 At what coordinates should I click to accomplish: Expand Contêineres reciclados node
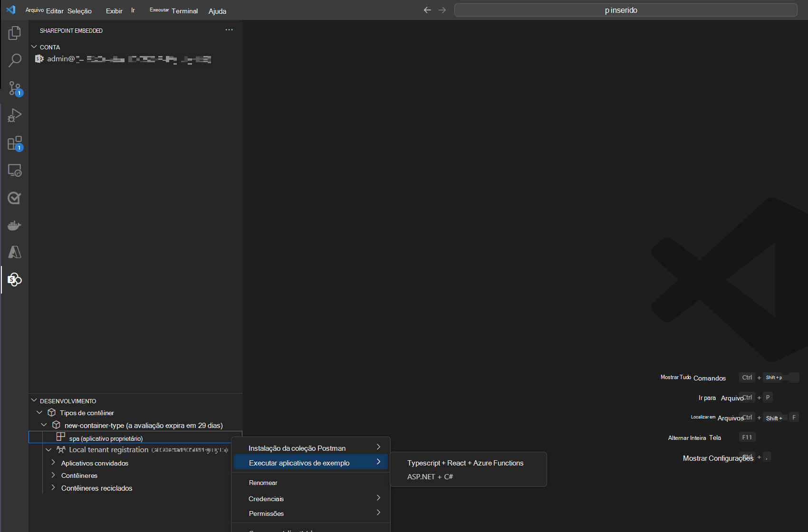click(53, 488)
